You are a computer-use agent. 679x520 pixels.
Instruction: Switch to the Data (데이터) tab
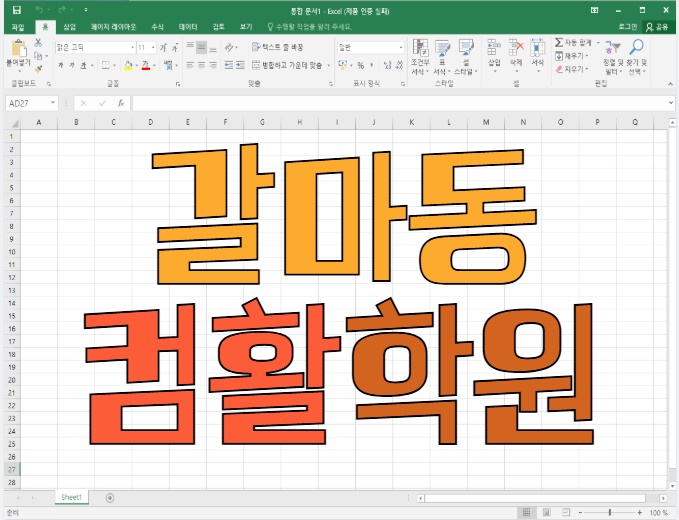188,27
